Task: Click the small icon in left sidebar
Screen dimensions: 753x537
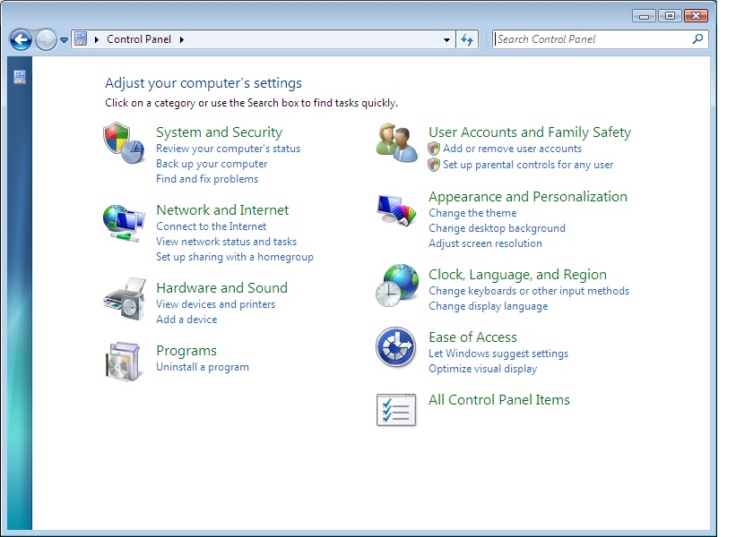Action: coord(19,77)
